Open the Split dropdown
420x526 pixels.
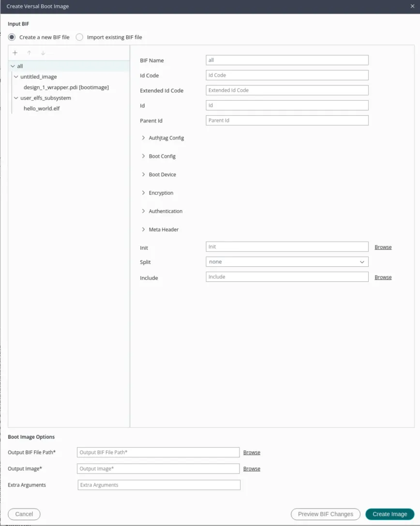click(x=287, y=262)
